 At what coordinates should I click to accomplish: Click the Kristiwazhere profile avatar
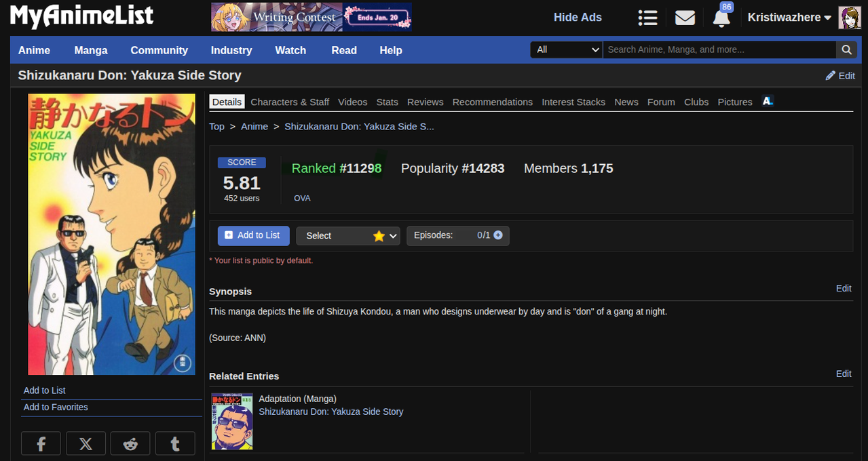coord(850,18)
